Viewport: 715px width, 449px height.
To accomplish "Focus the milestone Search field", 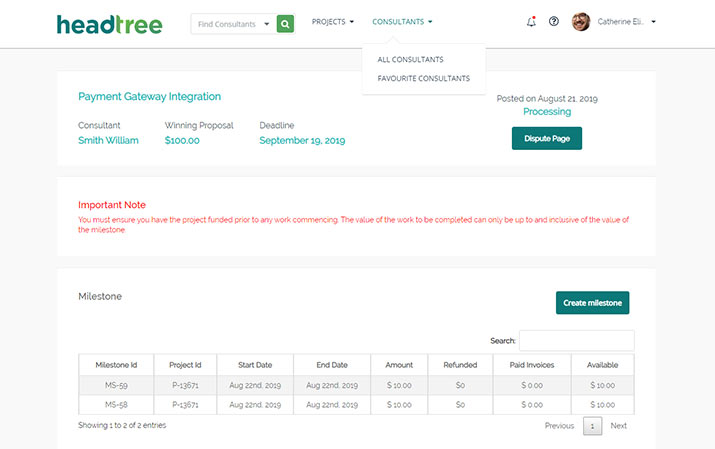I will point(576,341).
